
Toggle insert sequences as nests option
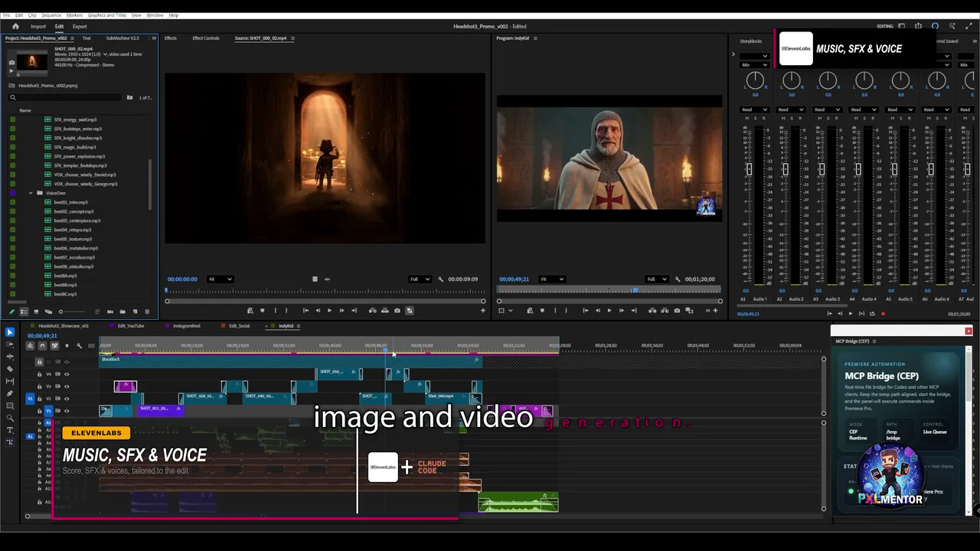tap(31, 346)
